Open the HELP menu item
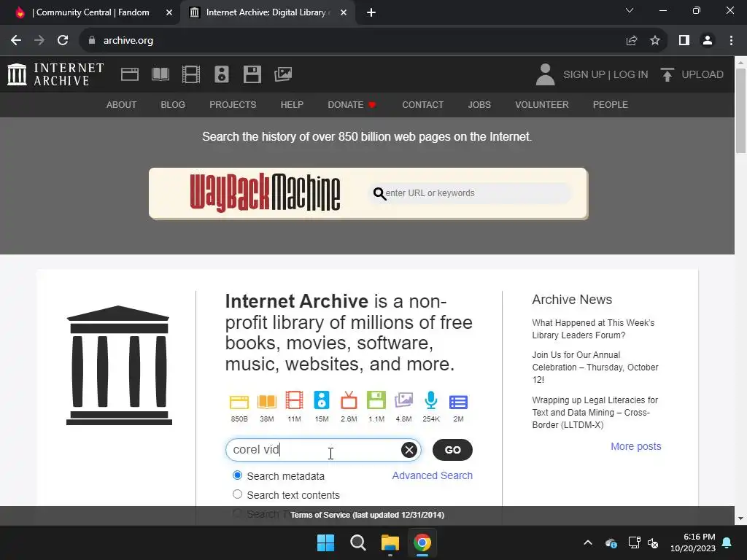 coord(292,105)
